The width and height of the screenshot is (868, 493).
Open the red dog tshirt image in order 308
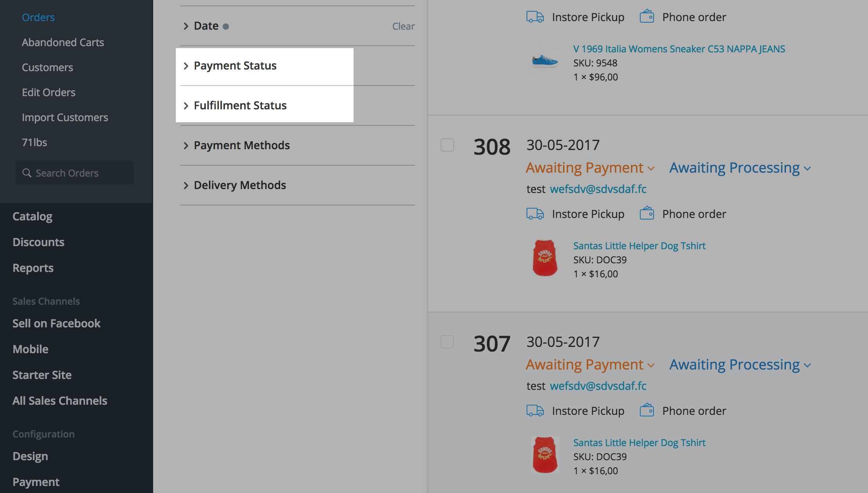pyautogui.click(x=545, y=258)
